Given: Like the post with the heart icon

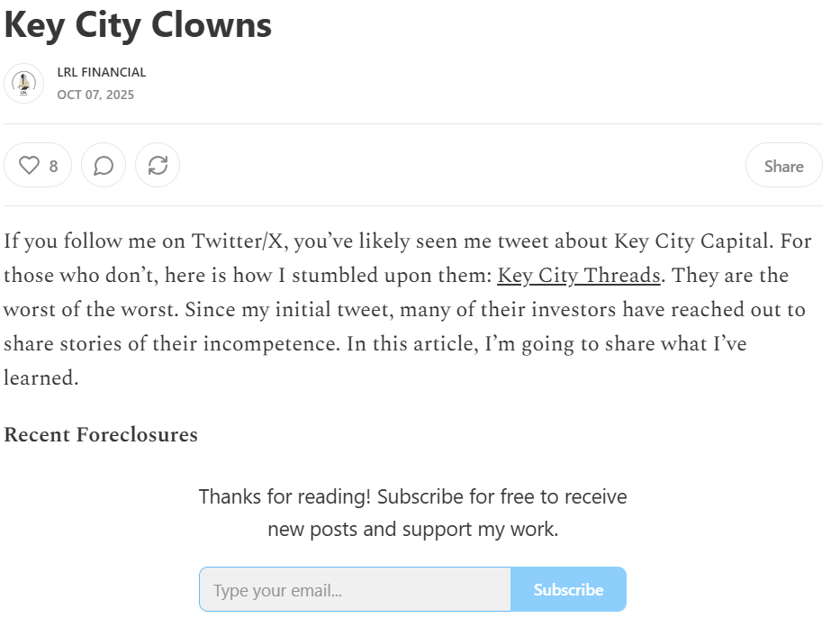Looking at the screenshot, I should [31, 166].
